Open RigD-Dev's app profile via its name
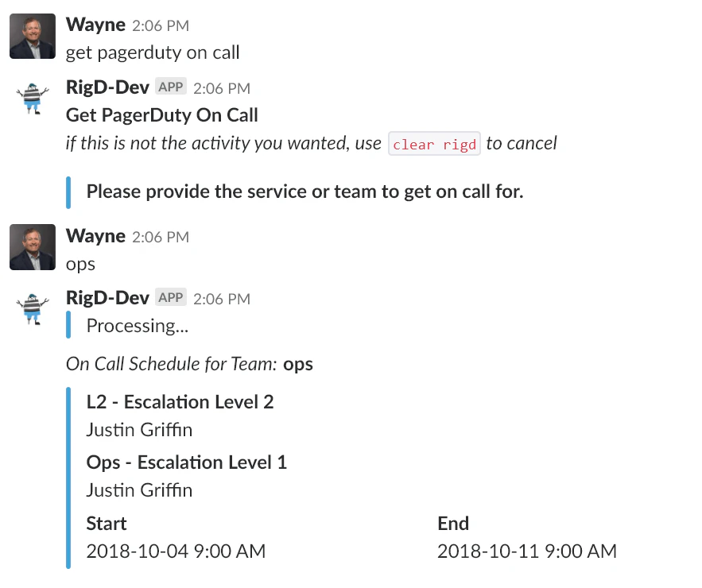The image size is (702, 588). [107, 87]
